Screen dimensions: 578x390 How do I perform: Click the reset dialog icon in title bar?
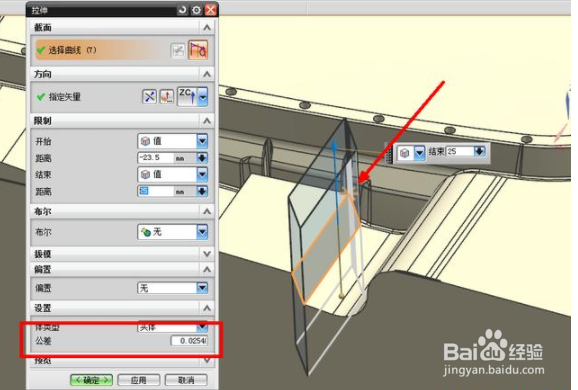click(x=182, y=10)
